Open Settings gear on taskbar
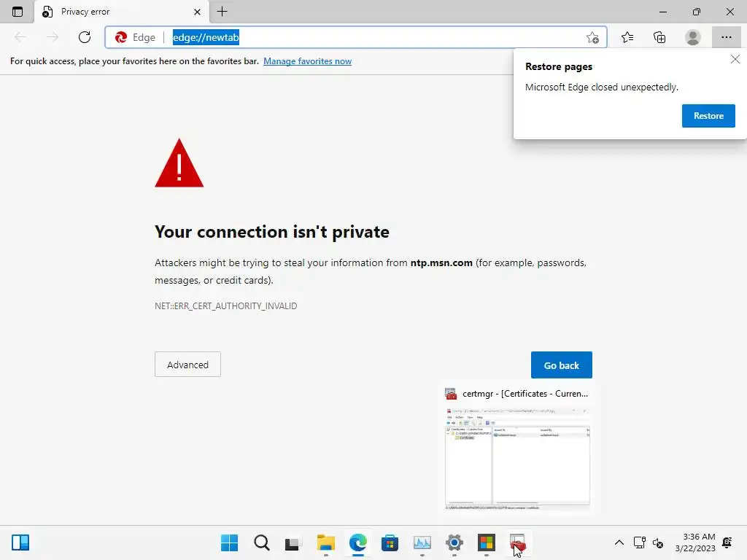Image resolution: width=747 pixels, height=560 pixels. pos(454,542)
